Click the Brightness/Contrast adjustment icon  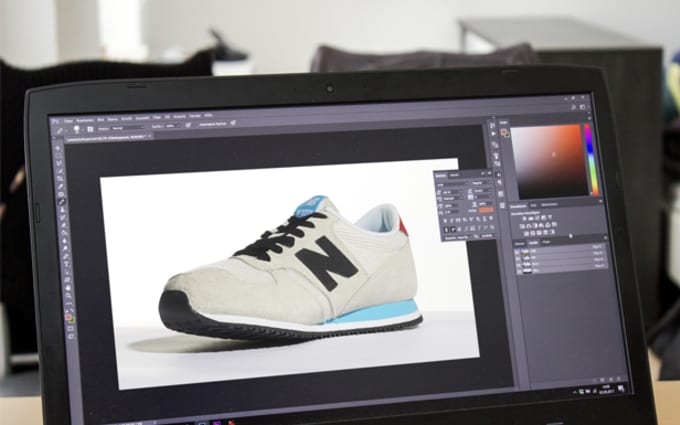[x=524, y=218]
